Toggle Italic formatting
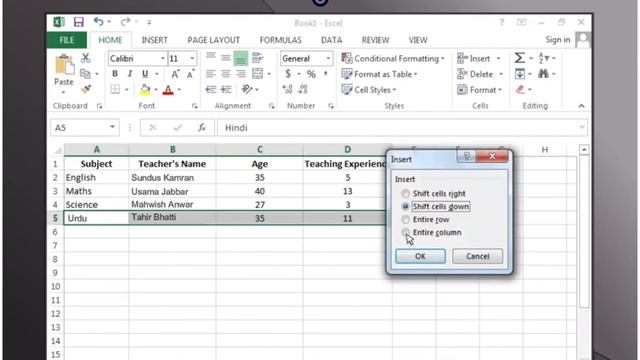Image resolution: width=640 pixels, height=360 pixels. [130, 74]
